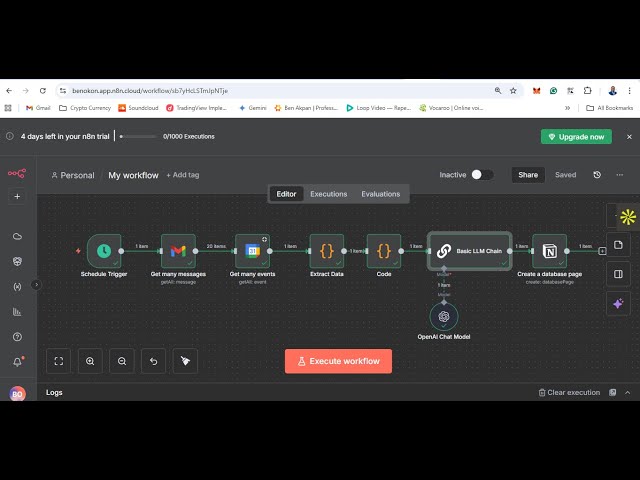Open the workflow three-dots options menu

pos(620,175)
